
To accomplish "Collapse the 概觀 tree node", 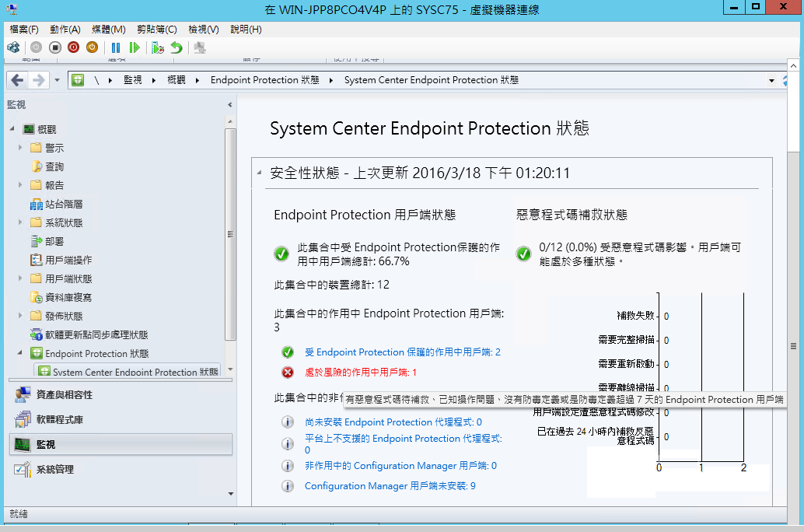I will click(x=12, y=129).
